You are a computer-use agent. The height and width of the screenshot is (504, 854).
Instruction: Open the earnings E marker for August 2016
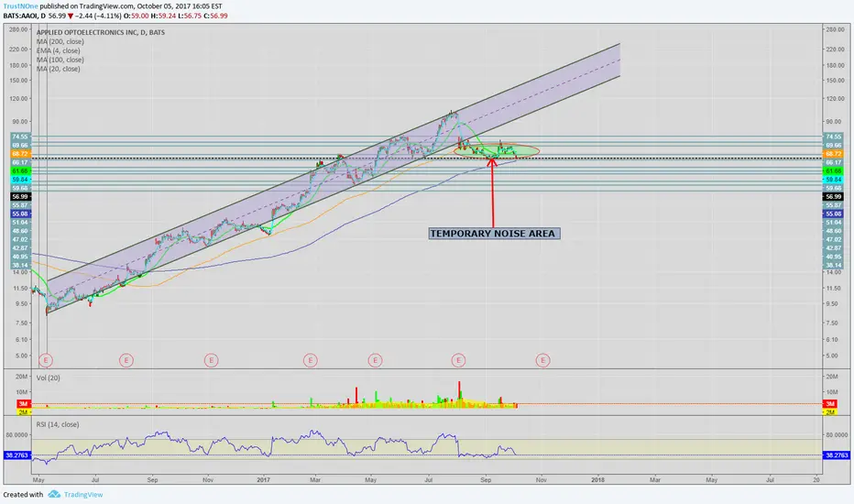(126, 360)
